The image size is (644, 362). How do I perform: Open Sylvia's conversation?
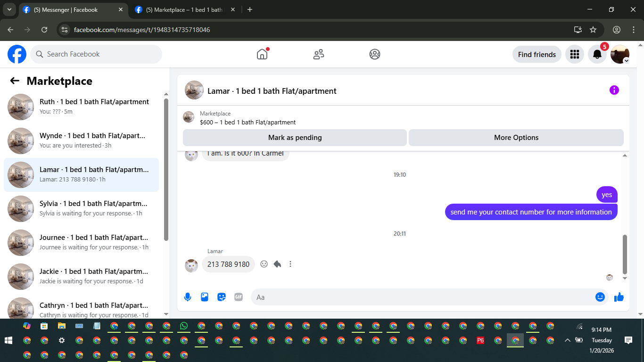(81, 209)
